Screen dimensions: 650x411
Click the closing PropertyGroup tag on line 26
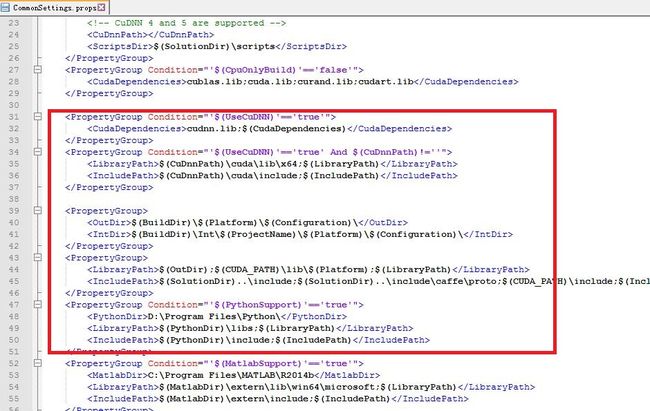(x=109, y=58)
